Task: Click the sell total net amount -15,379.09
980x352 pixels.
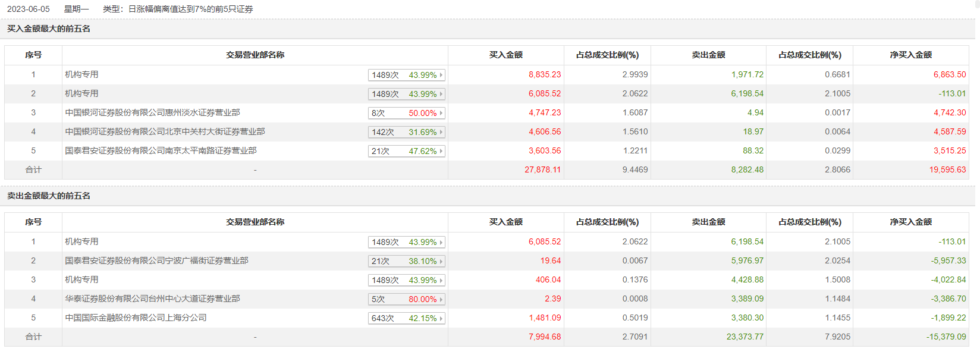Action: [x=946, y=337]
